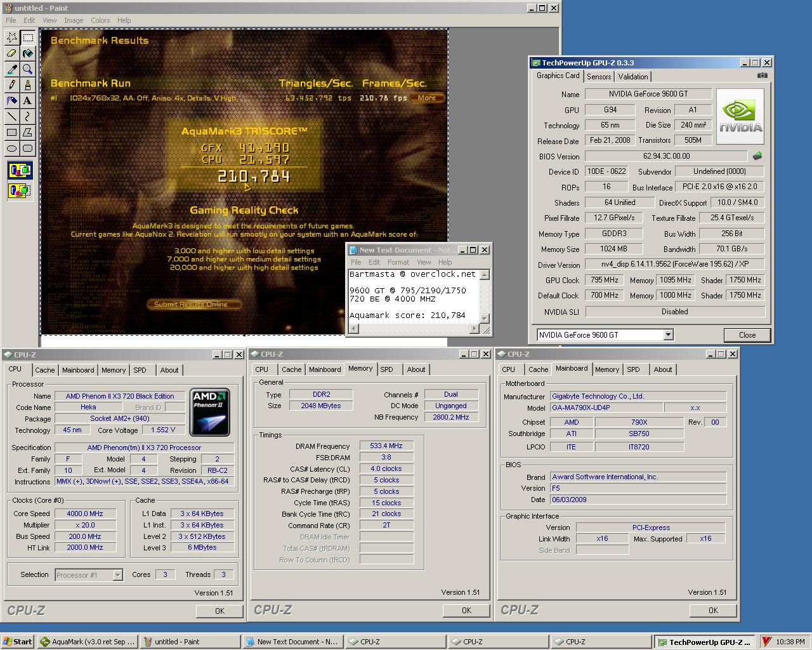The image size is (812, 650).
Task: Click the Close button in GPU-Z
Action: pos(747,335)
